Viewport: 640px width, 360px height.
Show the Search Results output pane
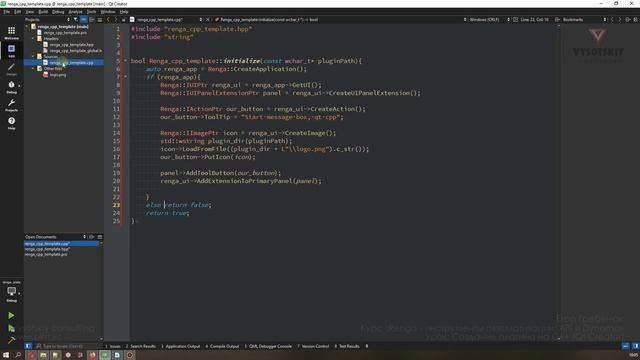(x=141, y=346)
